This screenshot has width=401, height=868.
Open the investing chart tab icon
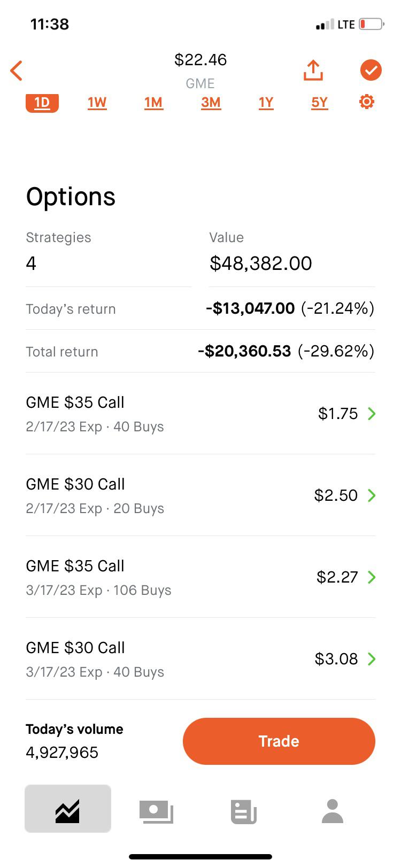tap(68, 809)
